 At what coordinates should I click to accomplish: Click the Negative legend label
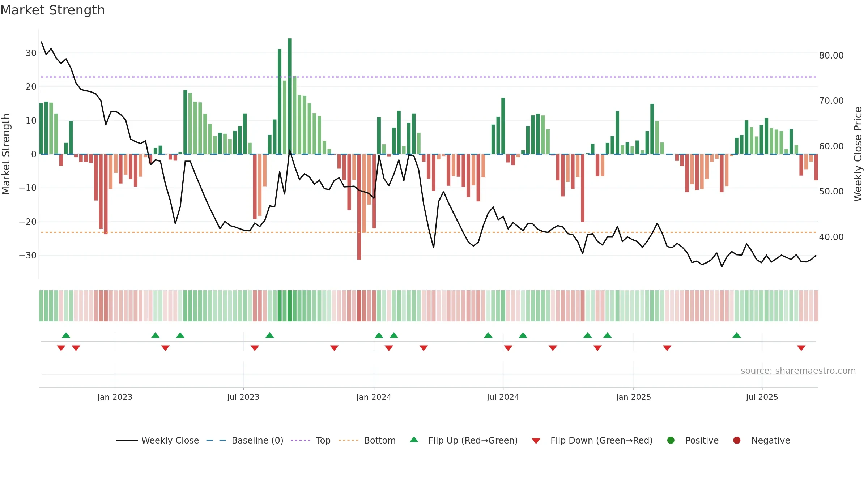click(x=771, y=440)
